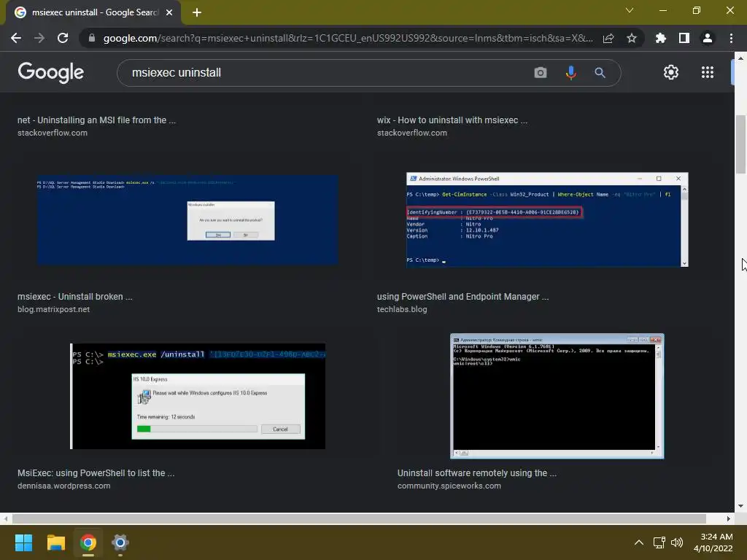
Task: Open 'net - Uninstalling an MSI file' result
Action: click(x=97, y=120)
